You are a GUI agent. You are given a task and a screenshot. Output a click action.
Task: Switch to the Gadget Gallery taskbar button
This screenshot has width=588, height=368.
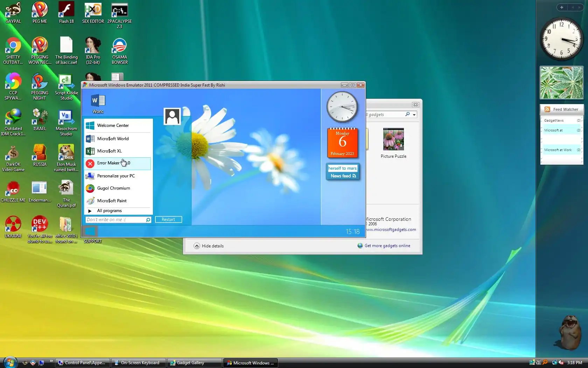195,363
